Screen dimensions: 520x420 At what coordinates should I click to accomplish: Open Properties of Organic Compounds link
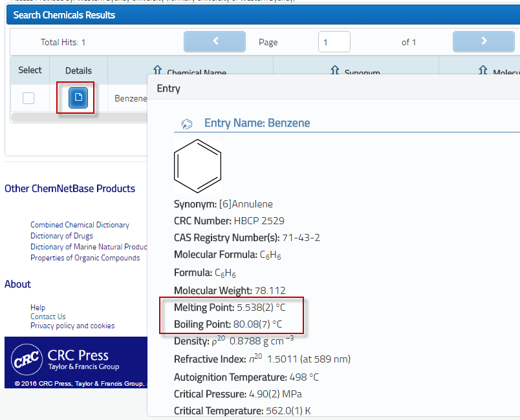pos(85,258)
